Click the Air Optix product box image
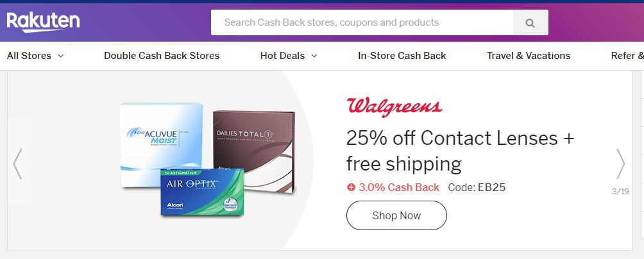 coord(202,192)
